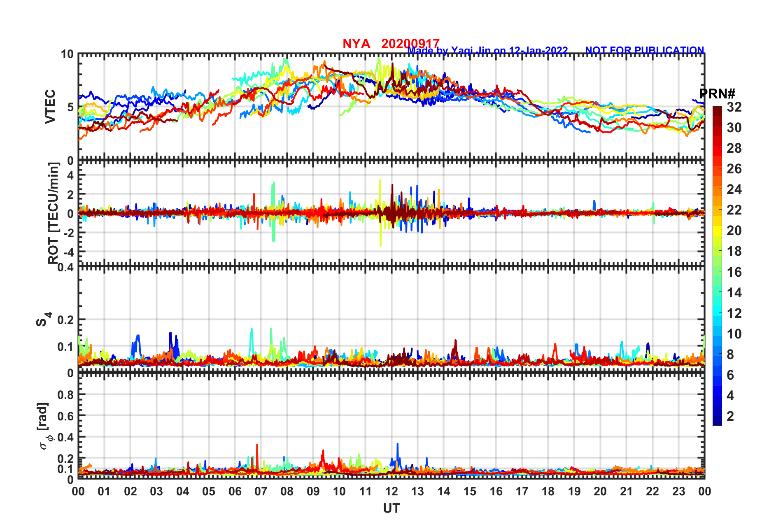The width and height of the screenshot is (783, 532).
Task: Click the VTEC axis tick label "5"
Action: coord(70,107)
